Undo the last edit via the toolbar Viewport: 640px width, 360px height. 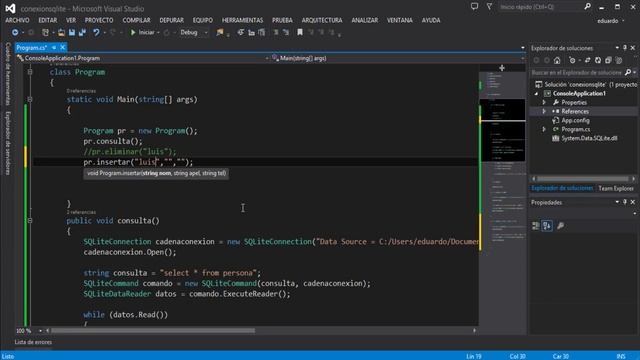click(x=96, y=32)
